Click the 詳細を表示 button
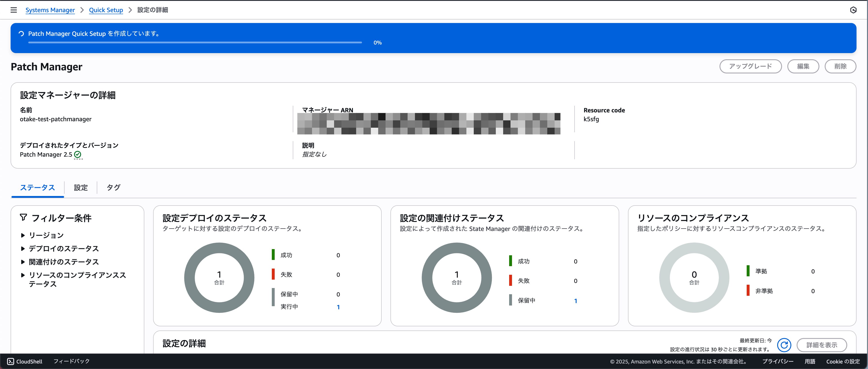This screenshot has width=868, height=369. pos(822,345)
